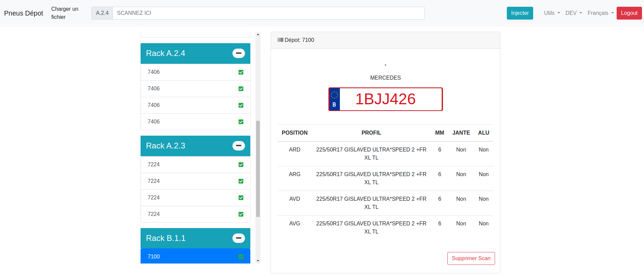Select the AVG position cell
The image size is (644, 277).
[295, 224]
